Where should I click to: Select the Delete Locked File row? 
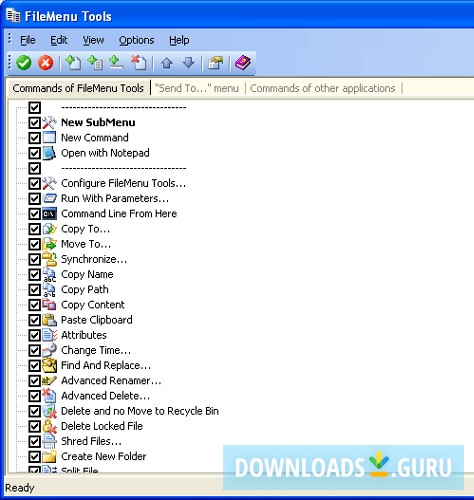pyautogui.click(x=102, y=426)
